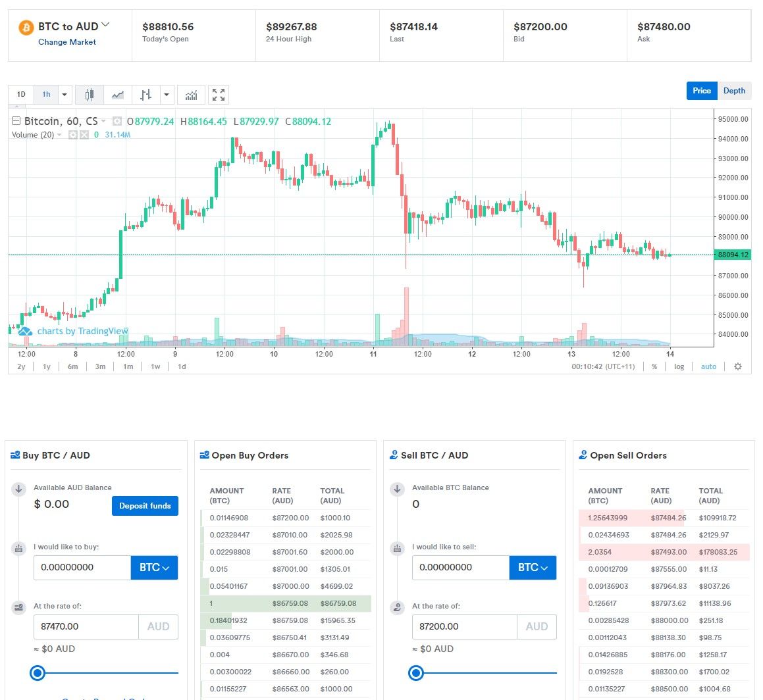Viewport: 763px width, 700px height.
Task: Set chart range to 1w
Action: coord(155,367)
